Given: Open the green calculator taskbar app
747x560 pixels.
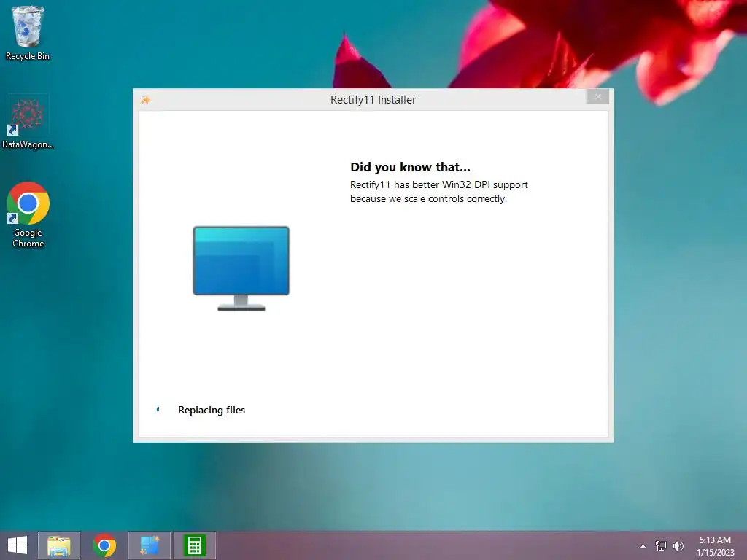Looking at the screenshot, I should click(194, 545).
